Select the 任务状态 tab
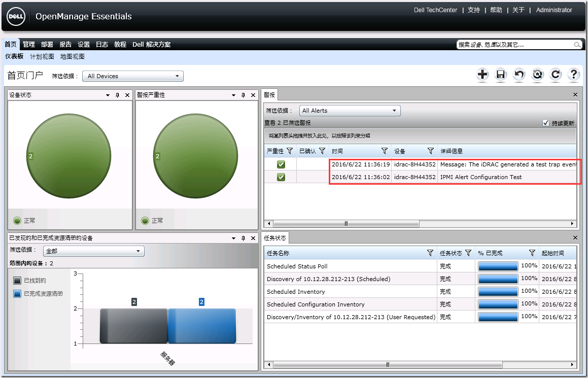Viewport: 588px width, 378px height. 275,238
